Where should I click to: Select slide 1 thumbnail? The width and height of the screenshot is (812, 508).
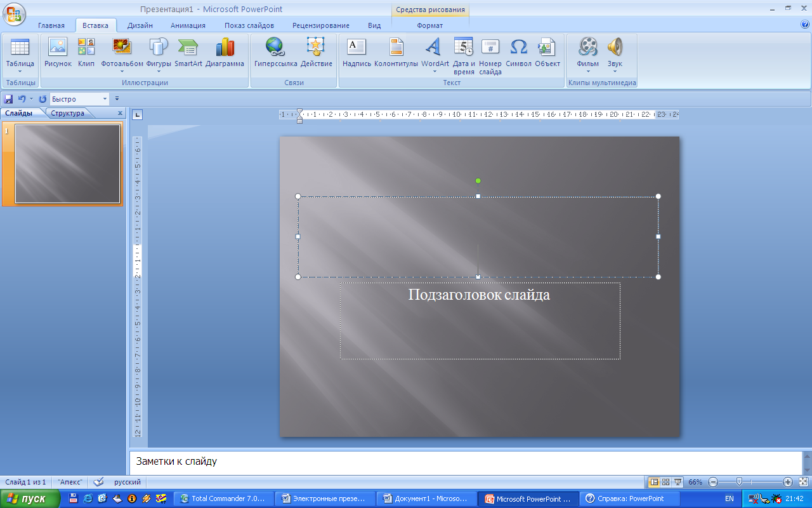68,164
